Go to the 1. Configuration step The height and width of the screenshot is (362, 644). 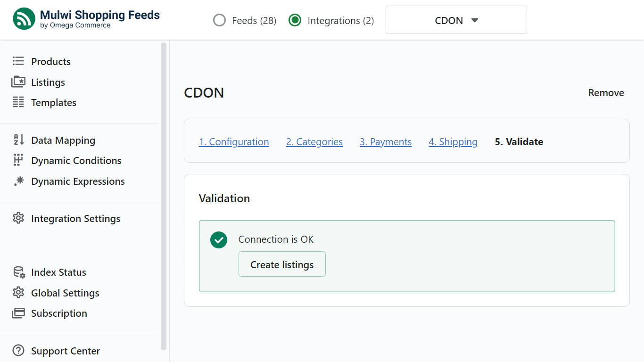point(234,142)
